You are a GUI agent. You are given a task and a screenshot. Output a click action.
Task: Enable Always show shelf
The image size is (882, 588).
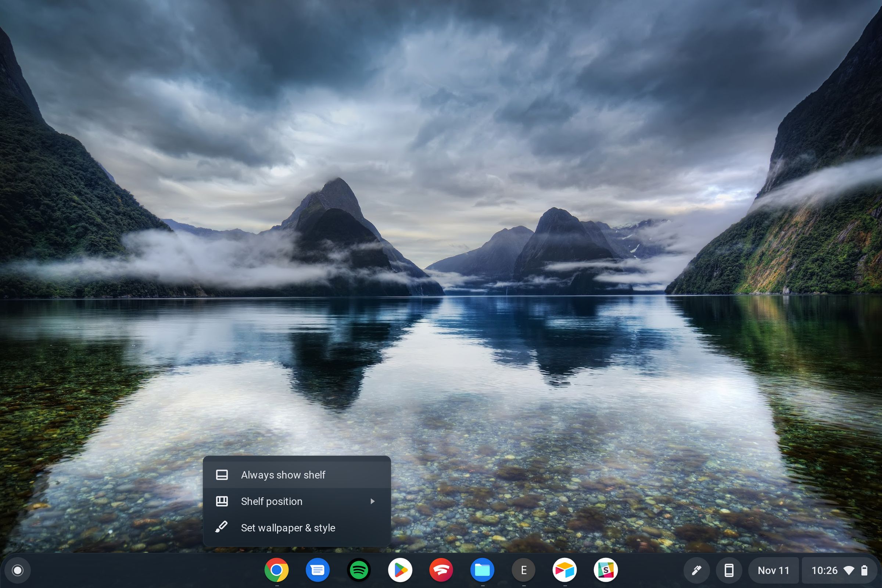pyautogui.click(x=283, y=475)
